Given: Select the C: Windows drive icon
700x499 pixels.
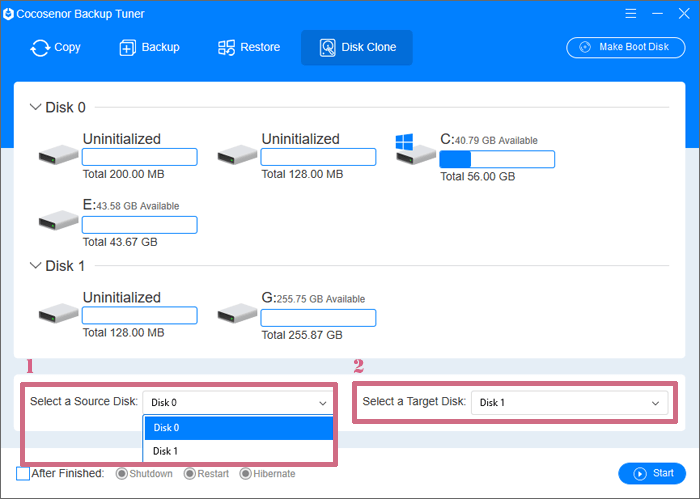Looking at the screenshot, I should 415,150.
